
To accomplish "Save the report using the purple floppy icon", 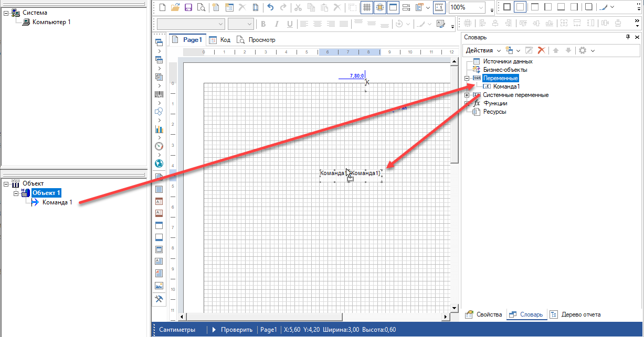I will pos(188,7).
